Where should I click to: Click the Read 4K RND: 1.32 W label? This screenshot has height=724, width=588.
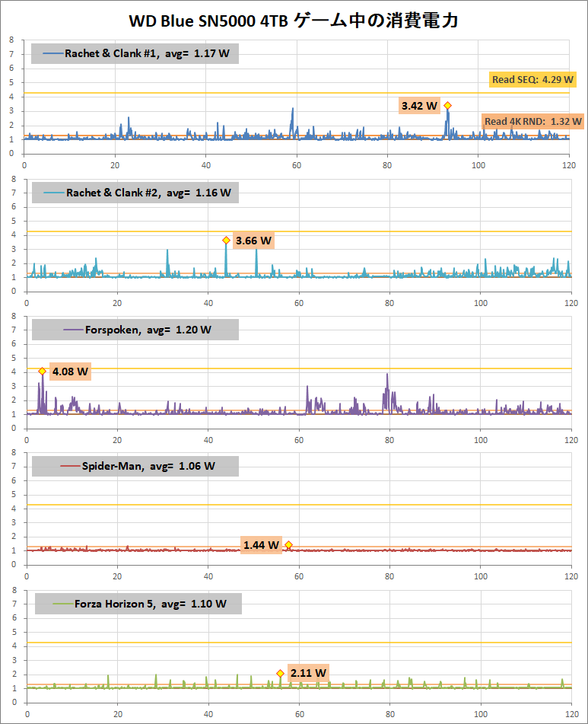pos(532,122)
